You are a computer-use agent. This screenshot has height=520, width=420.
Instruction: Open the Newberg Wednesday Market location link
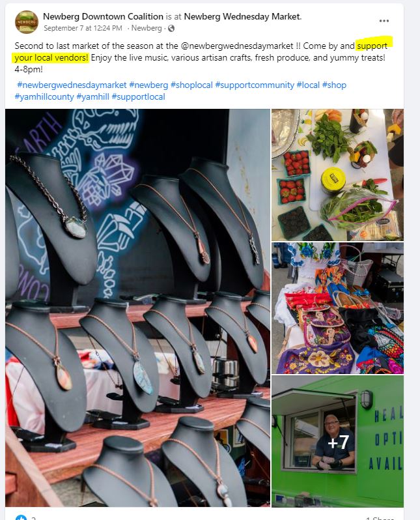[x=242, y=16]
